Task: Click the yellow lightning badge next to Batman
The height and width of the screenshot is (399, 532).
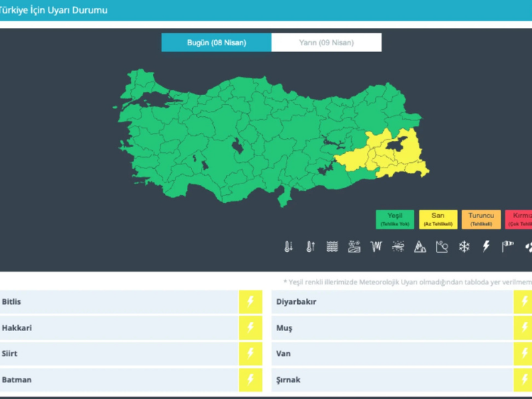Action: click(251, 380)
